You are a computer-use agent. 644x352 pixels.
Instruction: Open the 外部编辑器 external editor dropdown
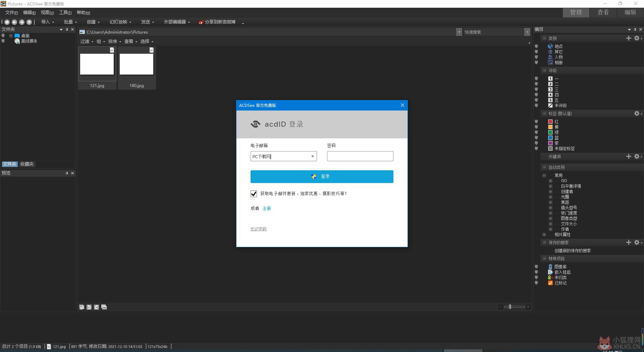177,22
